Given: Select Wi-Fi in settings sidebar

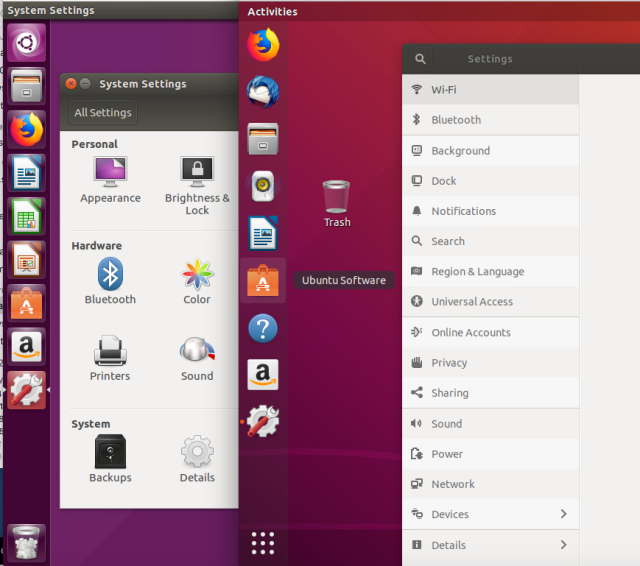Looking at the screenshot, I should coord(490,89).
